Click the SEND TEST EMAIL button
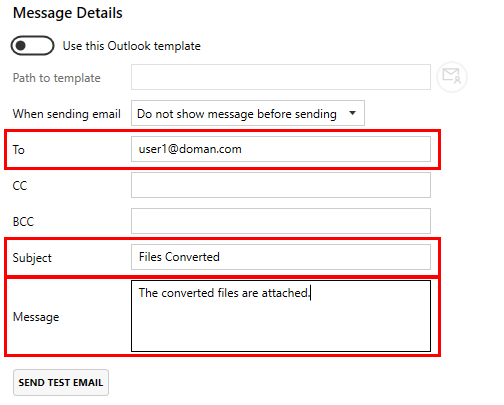 [61, 382]
